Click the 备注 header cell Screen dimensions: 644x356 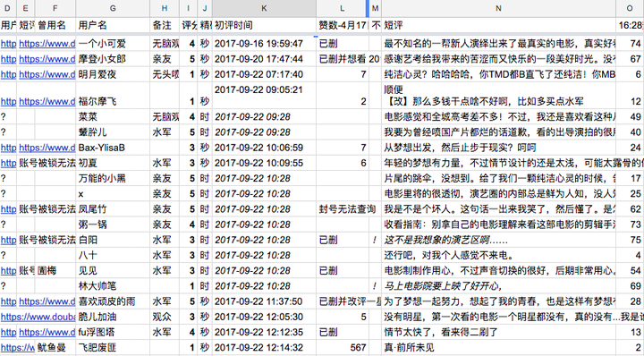point(165,25)
